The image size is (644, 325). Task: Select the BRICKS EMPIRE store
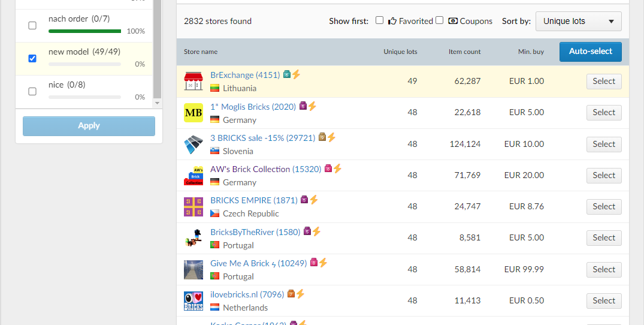(603, 207)
